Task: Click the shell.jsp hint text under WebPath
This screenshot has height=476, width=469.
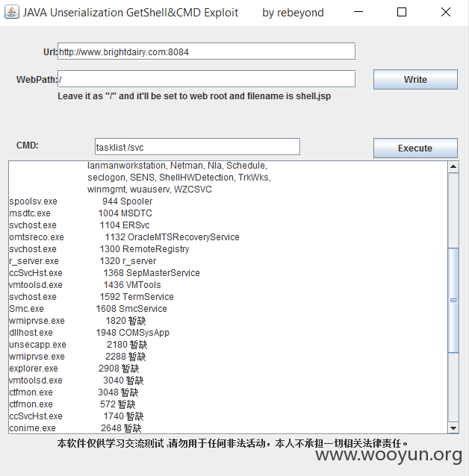Action: coord(194,96)
